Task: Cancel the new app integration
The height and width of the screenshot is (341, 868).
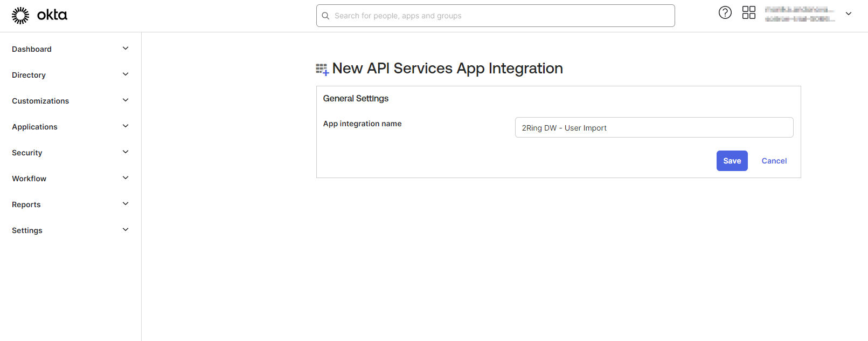Action: [x=774, y=161]
